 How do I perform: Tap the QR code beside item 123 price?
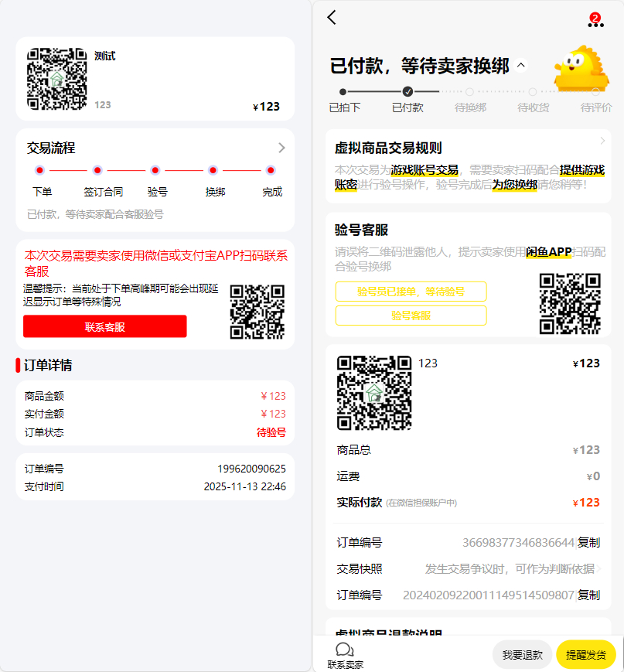click(x=373, y=394)
